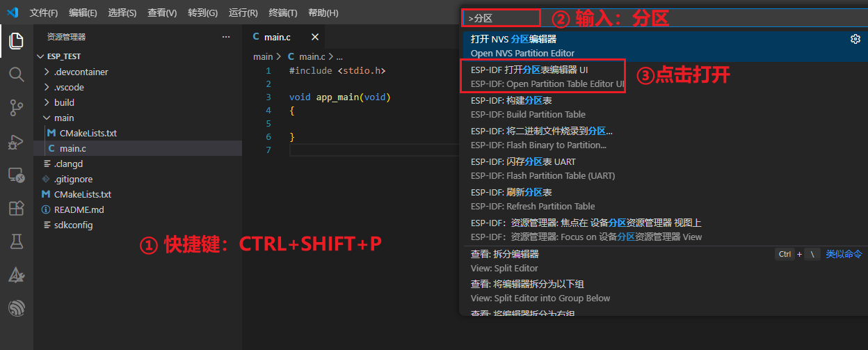Select the main.c editor tab
868x350 pixels.
(284, 37)
